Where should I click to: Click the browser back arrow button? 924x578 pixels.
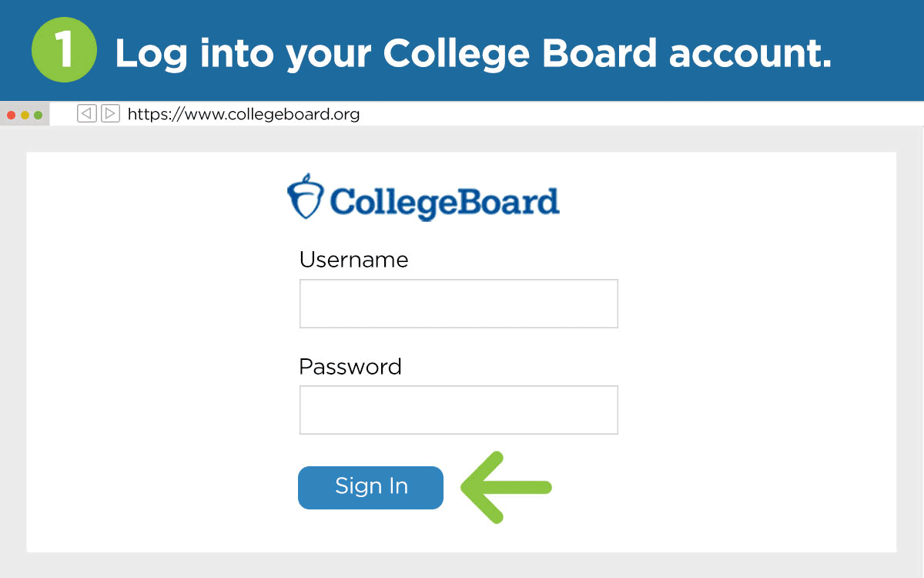[x=86, y=114]
